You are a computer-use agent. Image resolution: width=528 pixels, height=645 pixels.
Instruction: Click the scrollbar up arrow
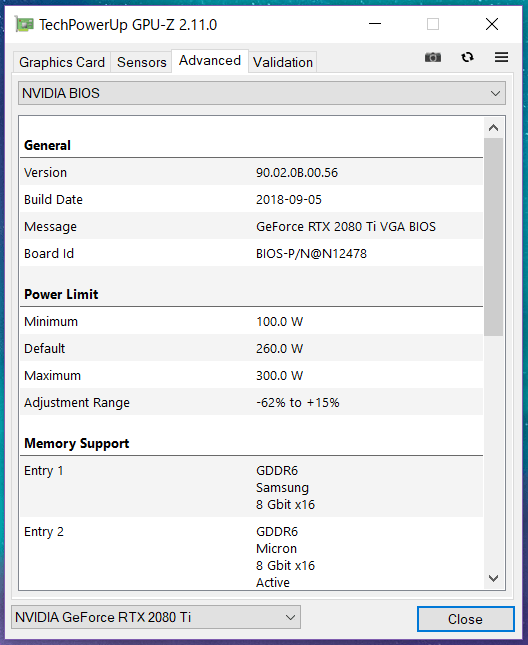coord(493,128)
